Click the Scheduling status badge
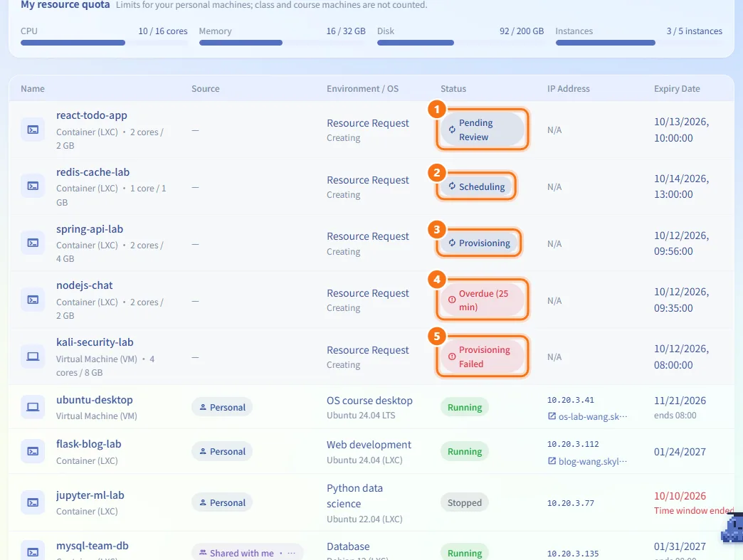Image resolution: width=743 pixels, height=560 pixels. (477, 186)
